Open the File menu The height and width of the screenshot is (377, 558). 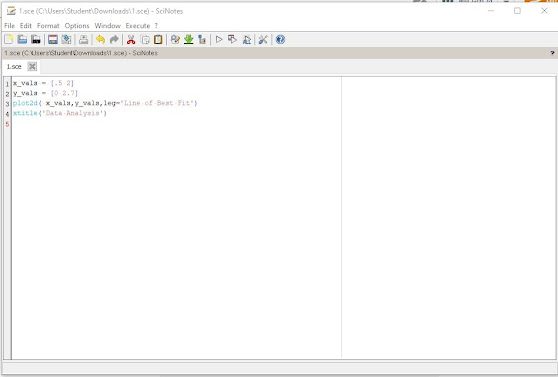(10, 26)
